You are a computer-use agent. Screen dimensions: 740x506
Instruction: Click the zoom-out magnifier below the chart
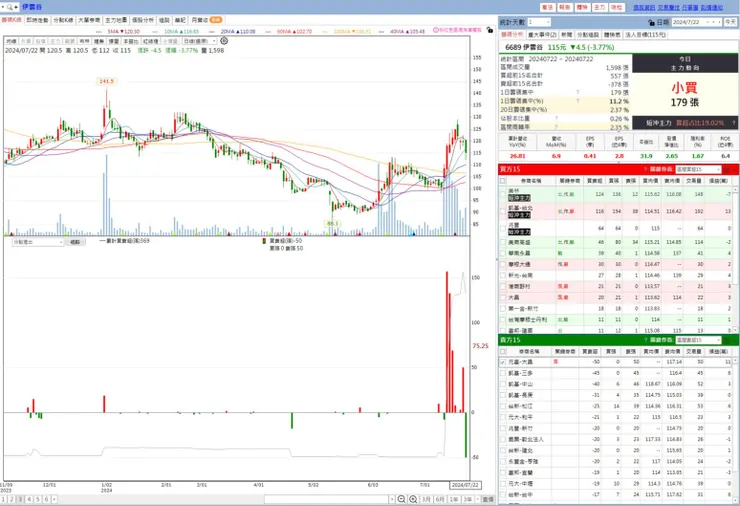click(x=401, y=499)
